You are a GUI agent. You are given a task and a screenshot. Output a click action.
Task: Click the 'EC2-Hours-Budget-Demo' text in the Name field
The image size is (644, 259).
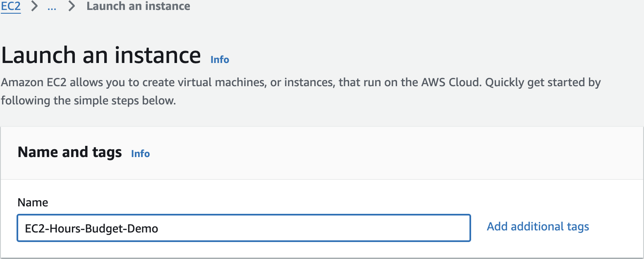click(91, 228)
